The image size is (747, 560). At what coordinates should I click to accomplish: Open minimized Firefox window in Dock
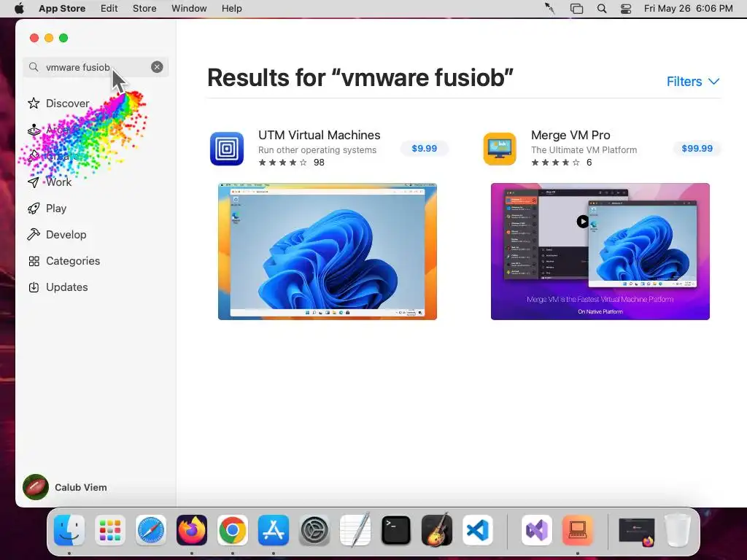point(636,531)
